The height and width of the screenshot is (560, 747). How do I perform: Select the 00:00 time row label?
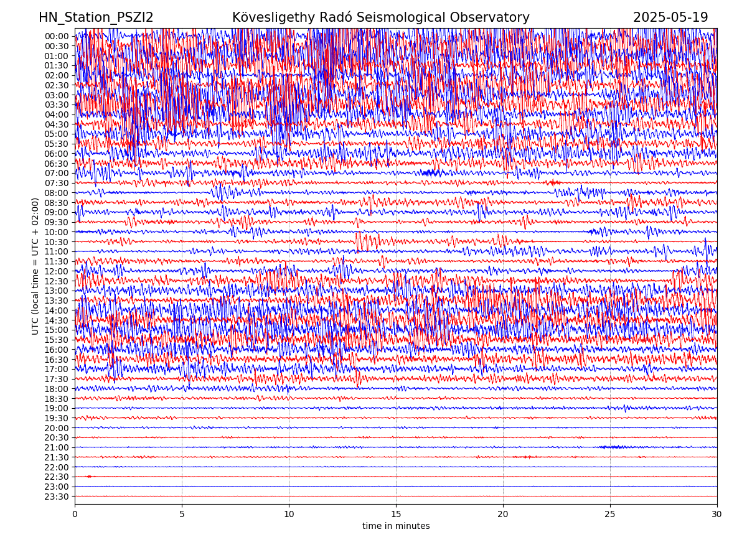tap(56, 36)
